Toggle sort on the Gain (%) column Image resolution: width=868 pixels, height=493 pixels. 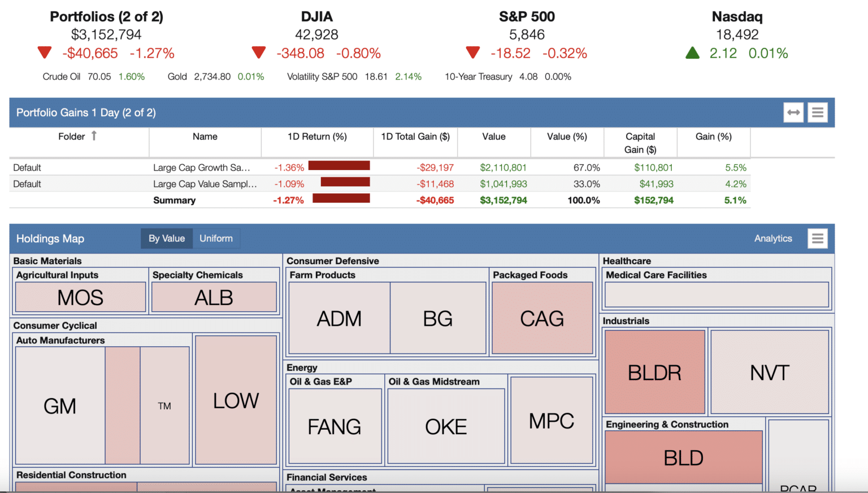(x=713, y=136)
